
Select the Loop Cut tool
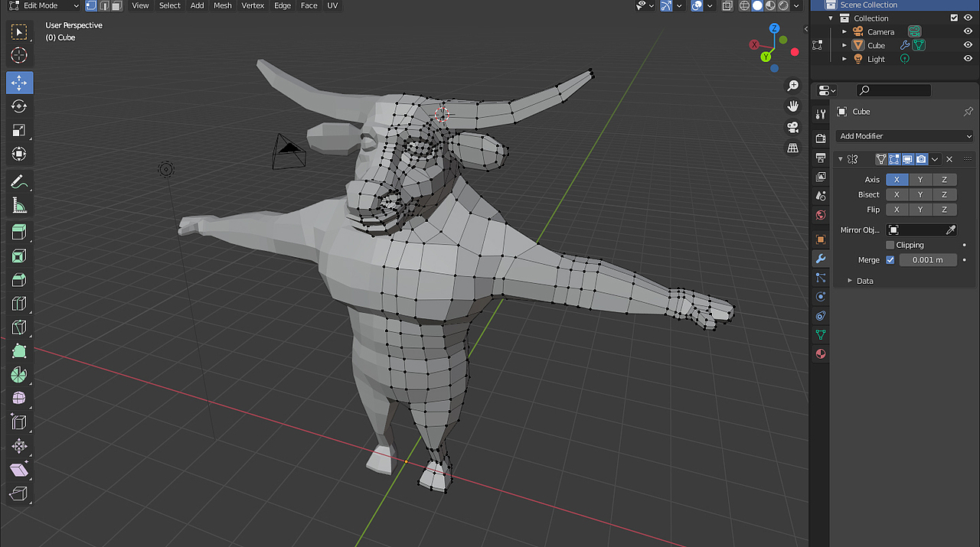point(19,304)
